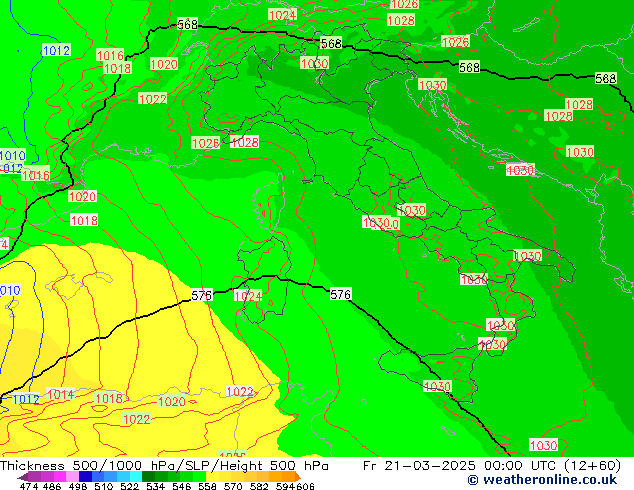Click the legend value 486
This screenshot has height=490, width=634.
pos(52,486)
